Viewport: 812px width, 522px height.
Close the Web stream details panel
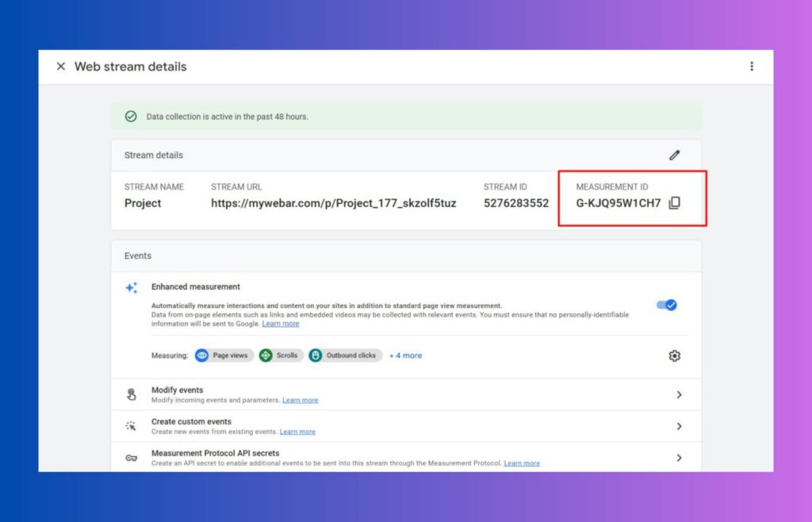[61, 67]
